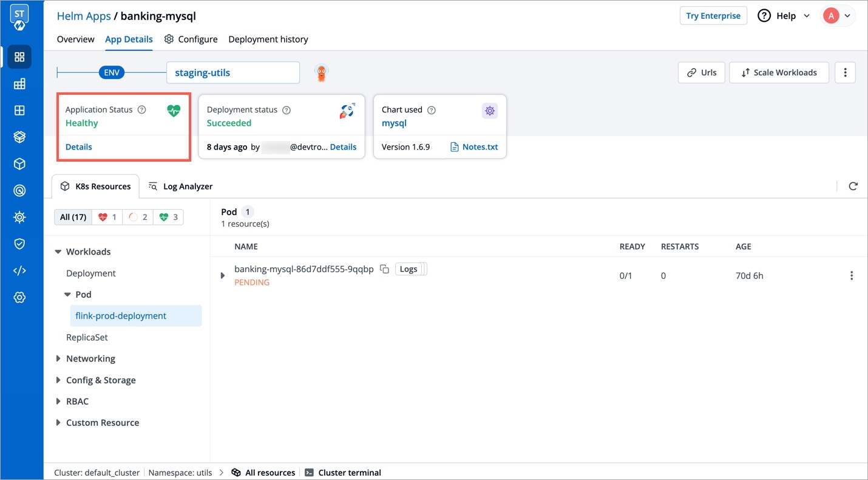868x480 pixels.
Task: Filter resources by degraded status (1)
Action: tap(107, 217)
